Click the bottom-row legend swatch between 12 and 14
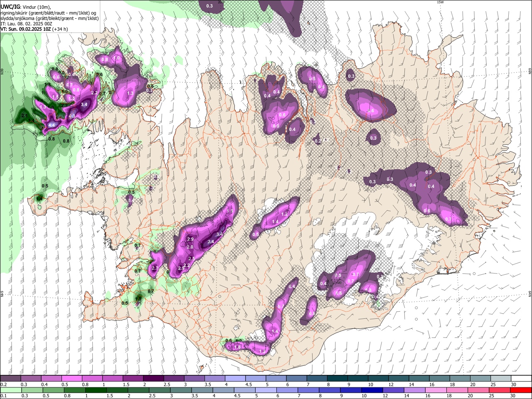 (393, 390)
